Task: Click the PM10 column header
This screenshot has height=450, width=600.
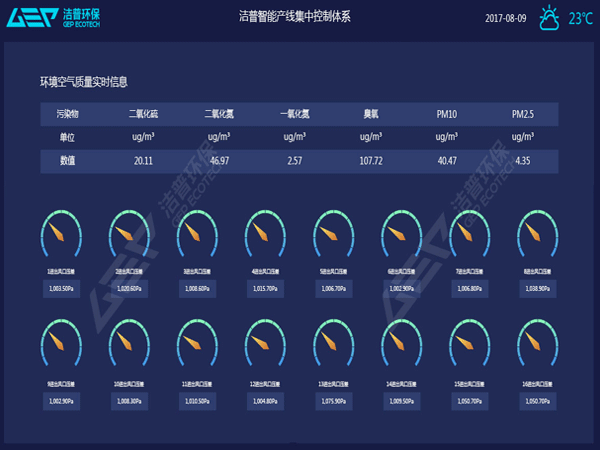Action: (x=447, y=114)
